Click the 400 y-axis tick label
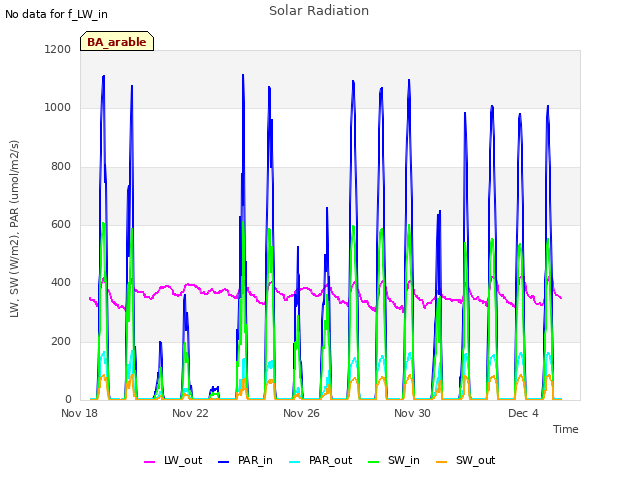 [61, 282]
